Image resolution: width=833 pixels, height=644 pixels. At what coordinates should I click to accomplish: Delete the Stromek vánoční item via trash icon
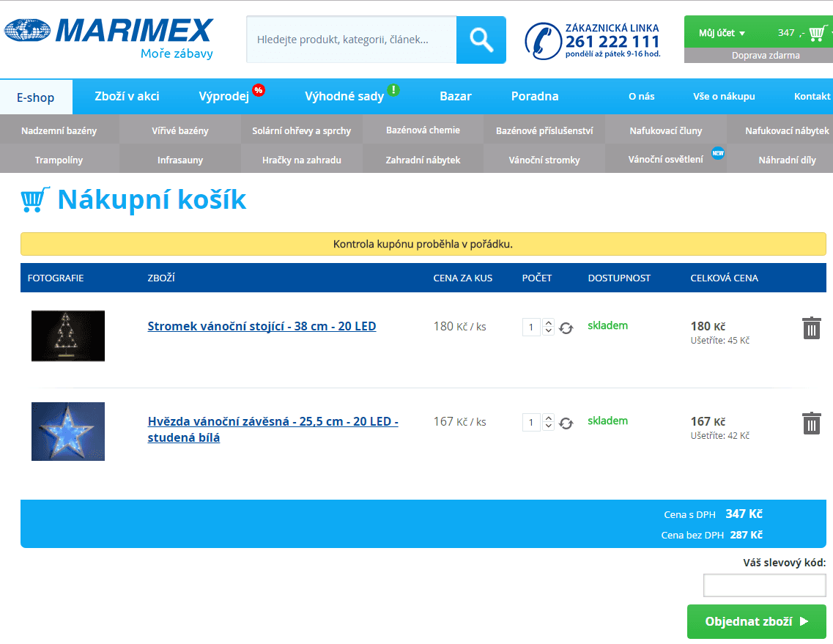811,327
